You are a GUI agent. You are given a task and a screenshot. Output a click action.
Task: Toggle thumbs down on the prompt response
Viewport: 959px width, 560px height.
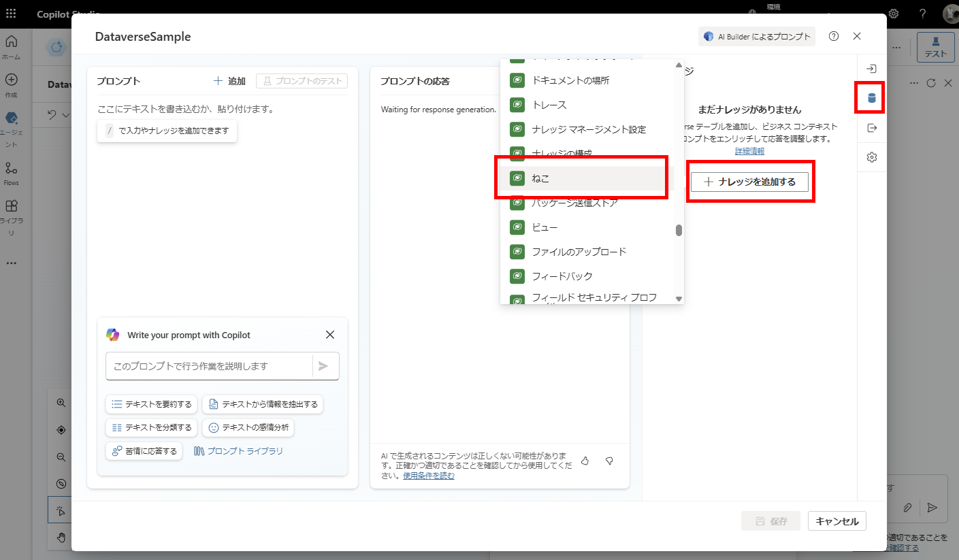tap(608, 461)
